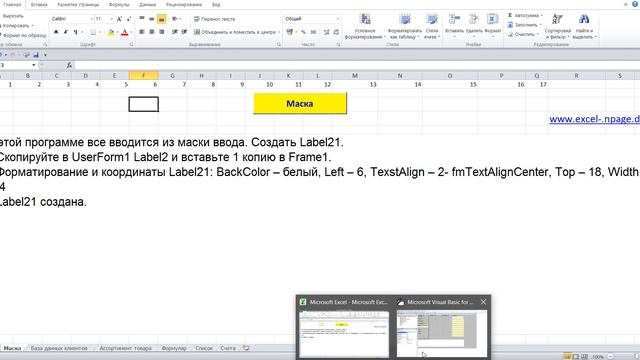Increase font size with larger A icon
Screen dimensions: 640x360
(119, 19)
